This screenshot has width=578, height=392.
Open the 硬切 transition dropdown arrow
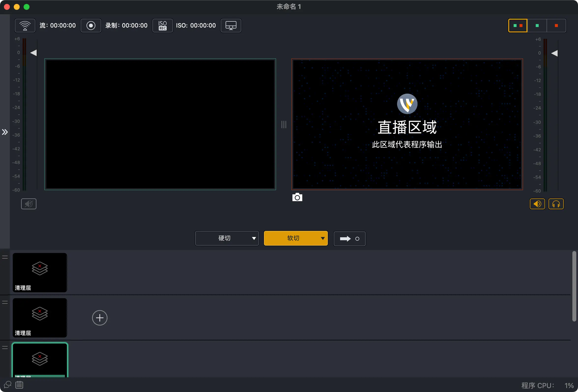254,238
